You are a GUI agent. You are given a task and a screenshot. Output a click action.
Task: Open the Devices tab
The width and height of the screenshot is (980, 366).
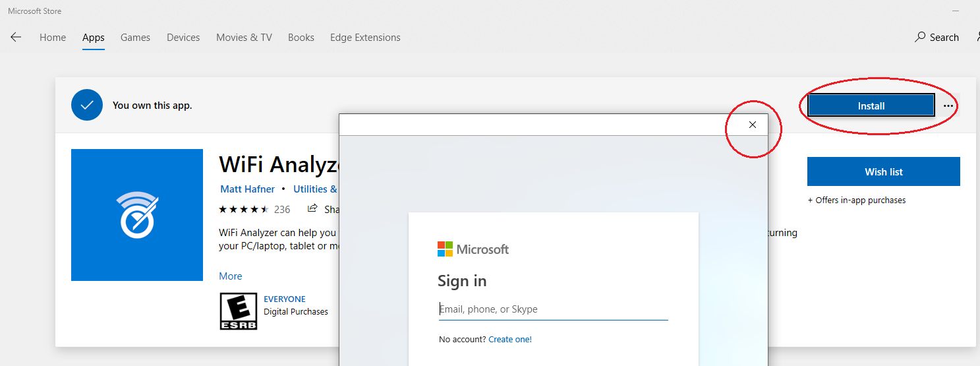[183, 38]
